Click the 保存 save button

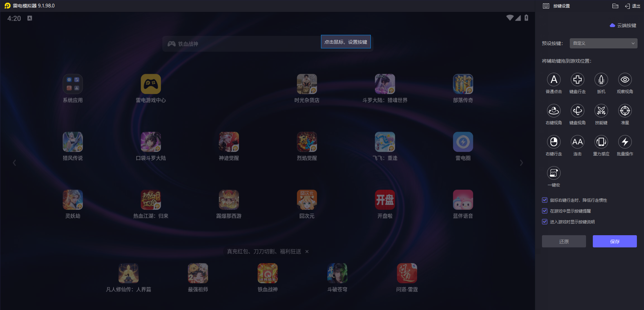tap(615, 241)
